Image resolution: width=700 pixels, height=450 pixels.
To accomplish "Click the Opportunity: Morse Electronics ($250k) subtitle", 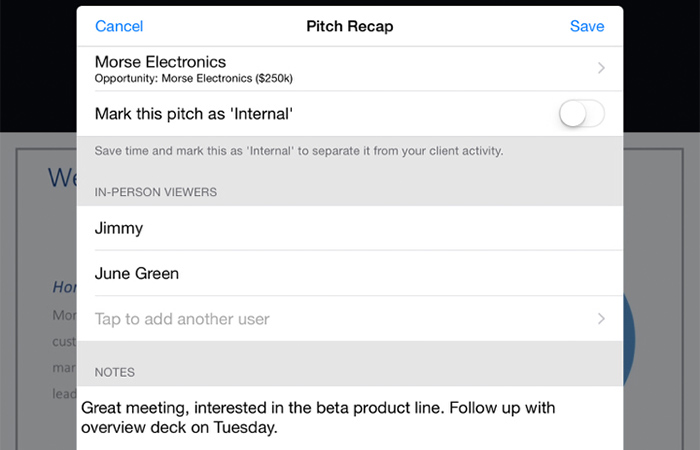I will point(194,79).
